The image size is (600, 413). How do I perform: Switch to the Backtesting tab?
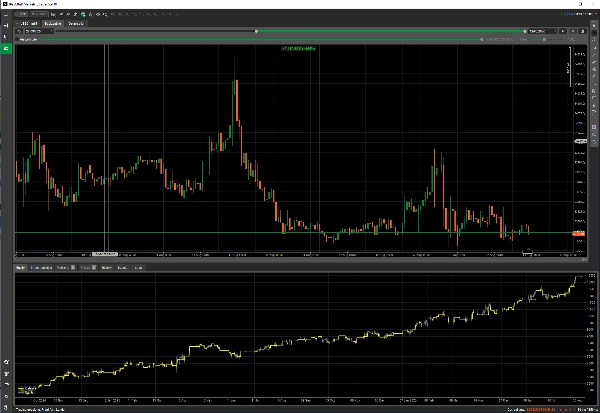(53, 24)
